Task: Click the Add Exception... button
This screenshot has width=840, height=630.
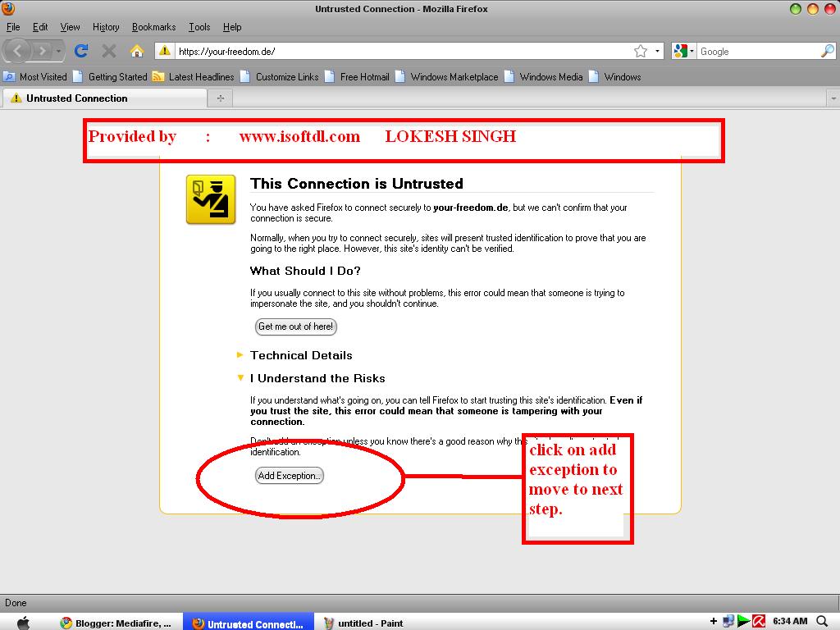Action: (290, 476)
